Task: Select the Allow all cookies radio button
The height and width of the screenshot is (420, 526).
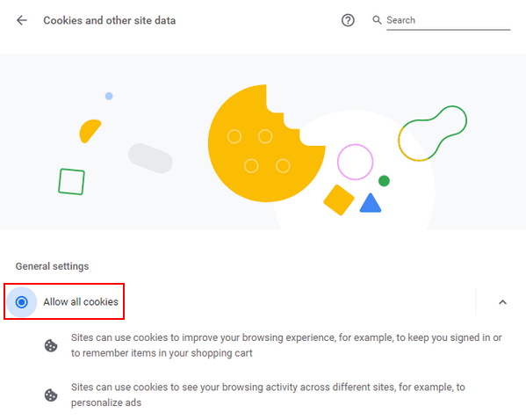Action: pyautogui.click(x=22, y=302)
